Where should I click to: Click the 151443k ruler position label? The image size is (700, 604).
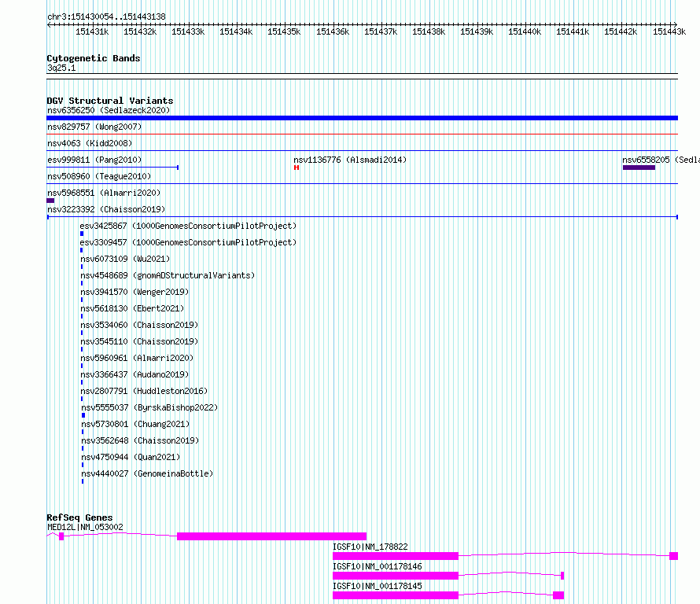[x=669, y=31]
